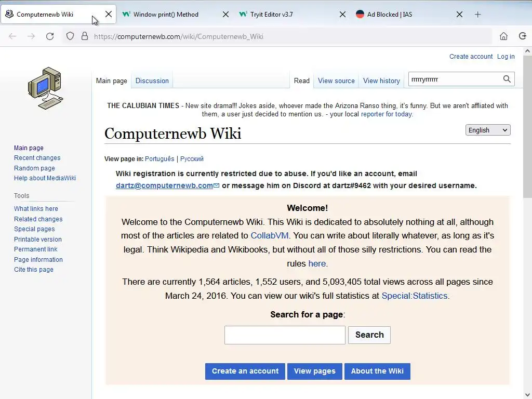532x399 pixels.
Task: Select the Read view tab
Action: [x=302, y=81]
